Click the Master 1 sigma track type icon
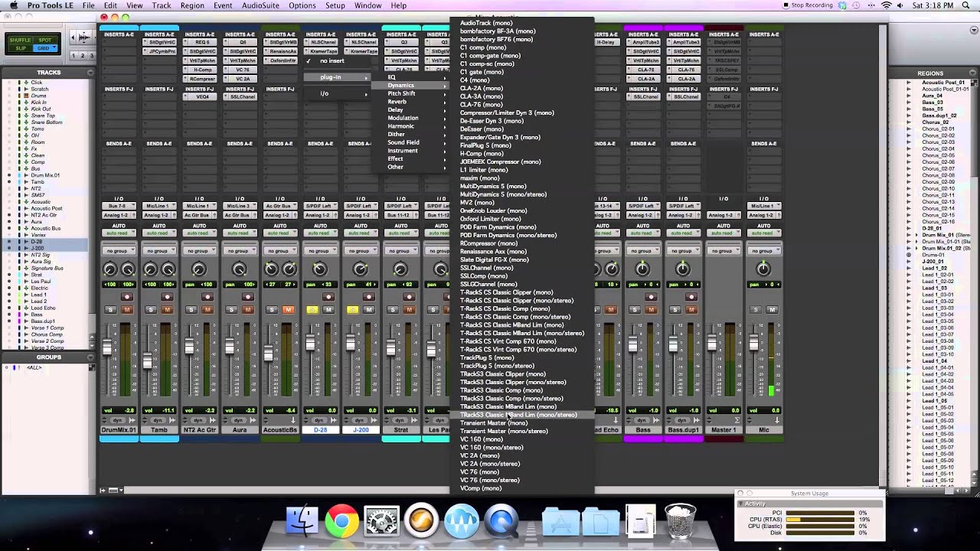 click(737, 420)
